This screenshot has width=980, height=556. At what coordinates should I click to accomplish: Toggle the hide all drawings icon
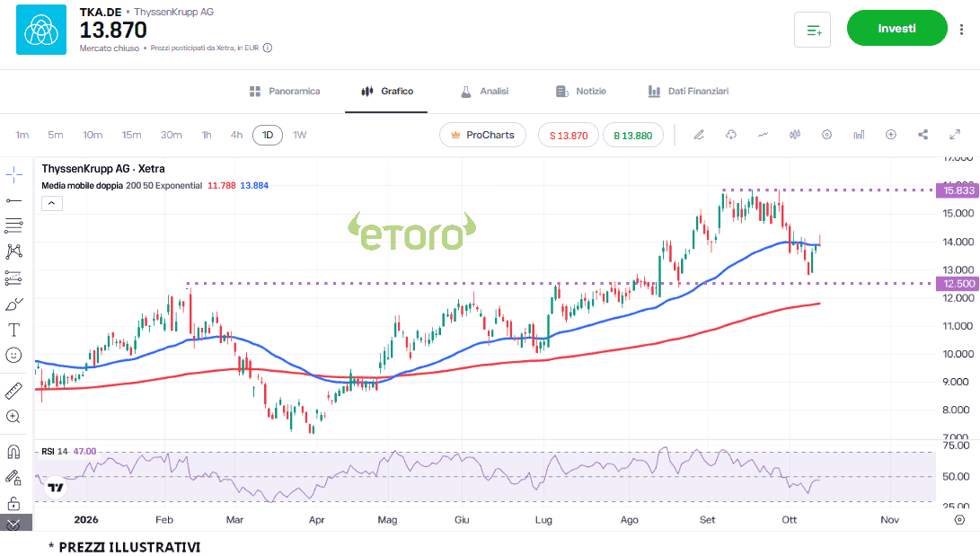point(13,525)
